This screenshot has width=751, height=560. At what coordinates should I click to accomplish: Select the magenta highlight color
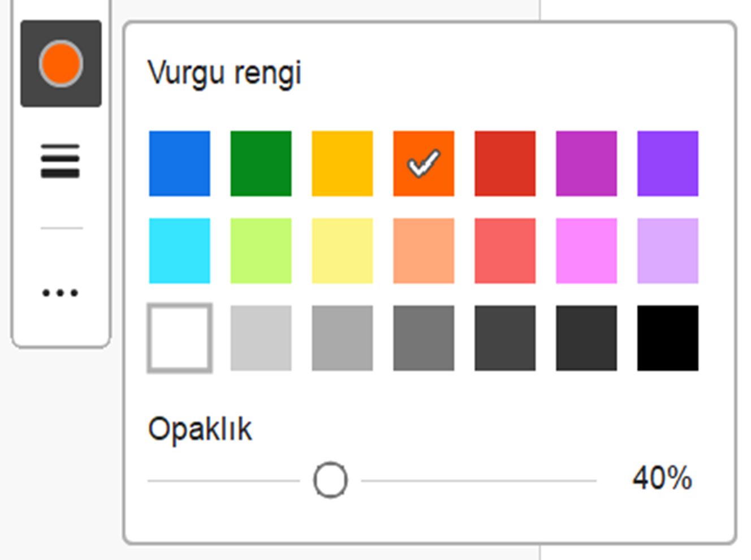[x=586, y=163]
